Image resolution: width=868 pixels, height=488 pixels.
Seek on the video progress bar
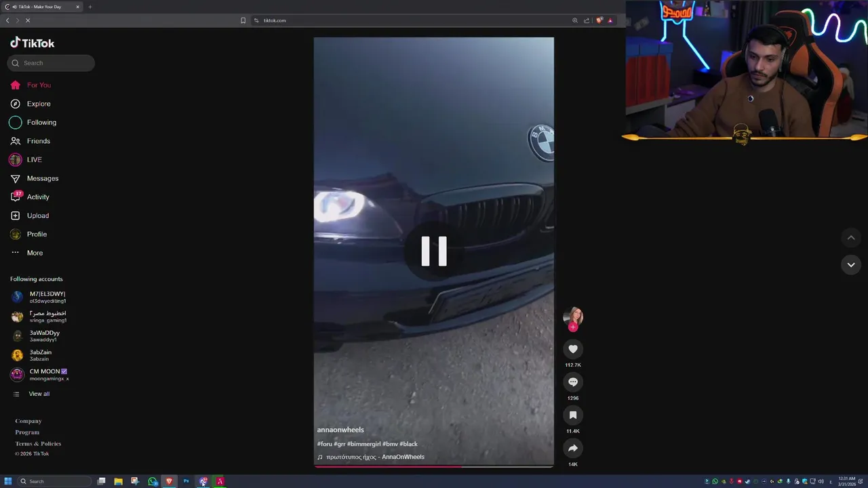tap(434, 466)
